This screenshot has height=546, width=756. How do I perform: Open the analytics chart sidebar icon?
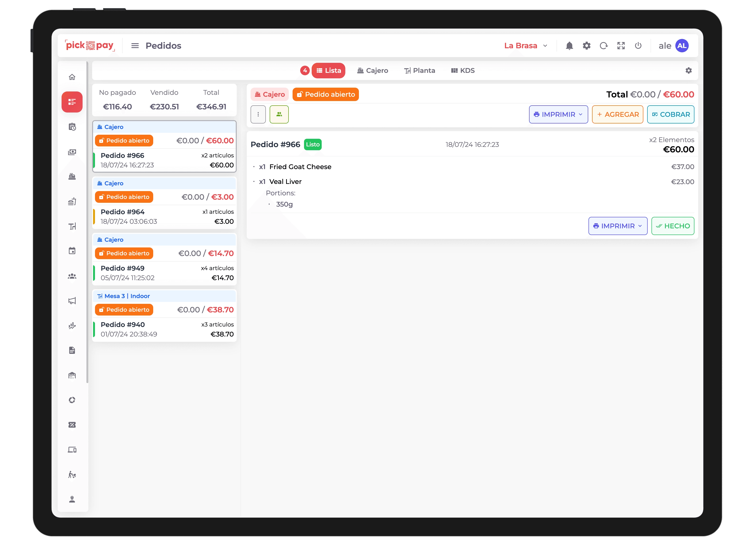(72, 326)
